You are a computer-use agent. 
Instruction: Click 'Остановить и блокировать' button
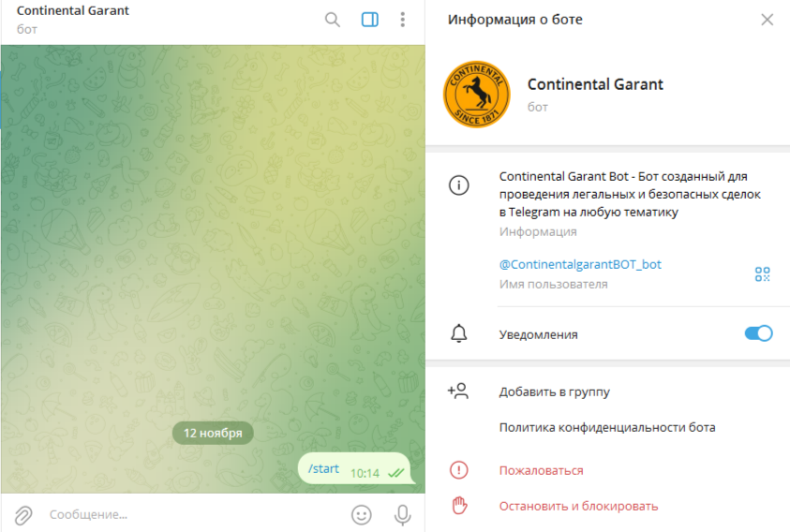[578, 506]
